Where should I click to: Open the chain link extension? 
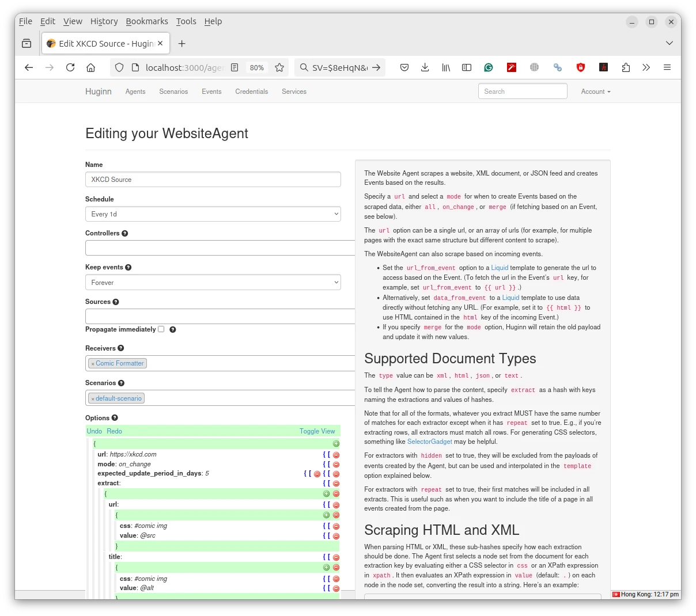(558, 67)
